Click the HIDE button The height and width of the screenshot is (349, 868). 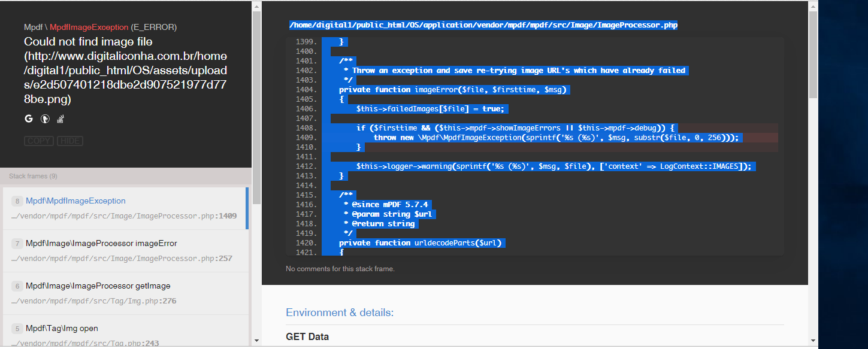tap(70, 141)
